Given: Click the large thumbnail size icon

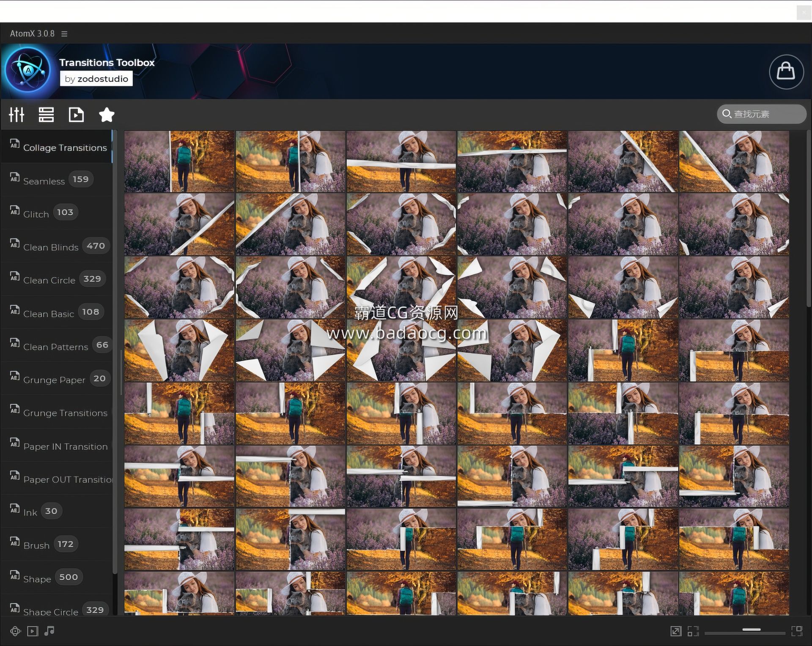Looking at the screenshot, I should [797, 631].
